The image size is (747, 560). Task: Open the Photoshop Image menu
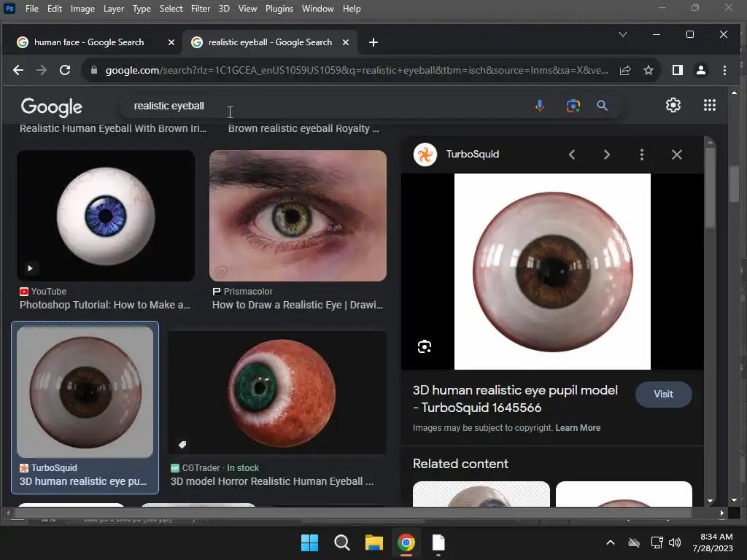point(82,9)
